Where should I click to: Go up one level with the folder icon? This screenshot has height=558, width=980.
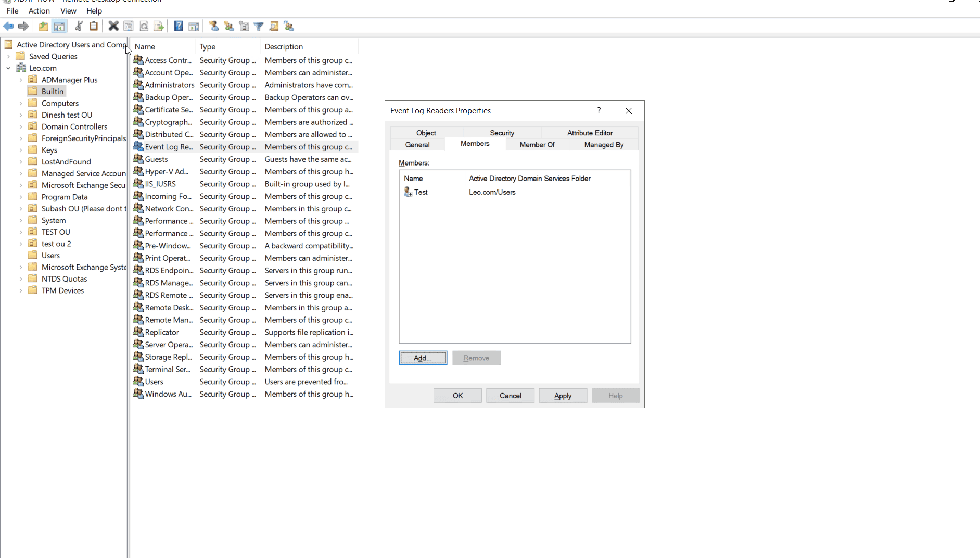tap(44, 26)
